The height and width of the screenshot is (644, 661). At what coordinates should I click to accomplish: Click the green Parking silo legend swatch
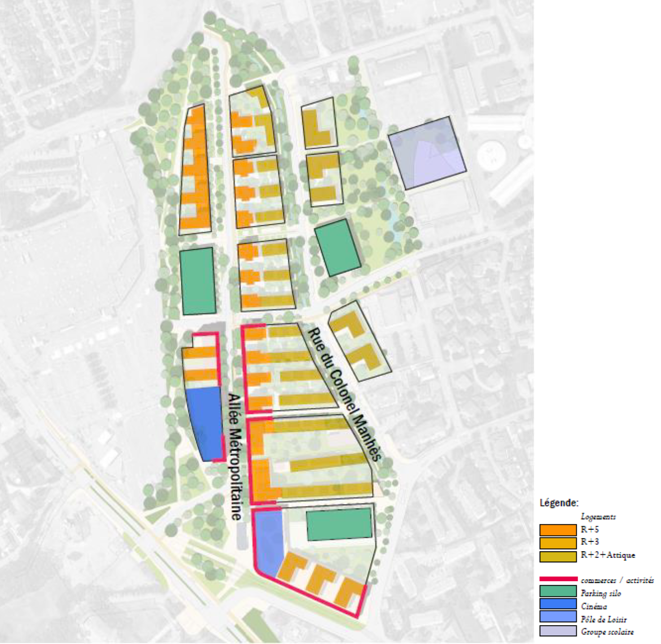pos(558,591)
